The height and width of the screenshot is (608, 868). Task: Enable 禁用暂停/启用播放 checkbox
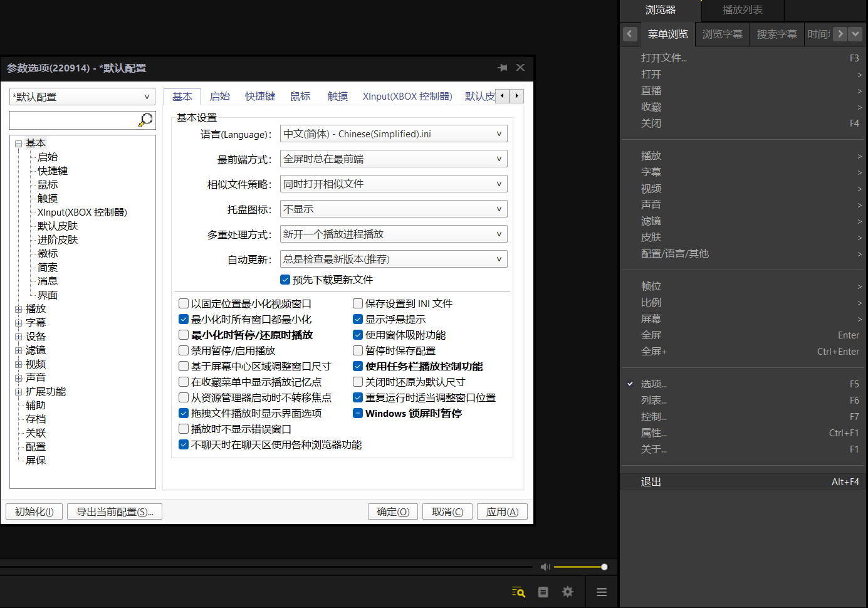pos(184,350)
